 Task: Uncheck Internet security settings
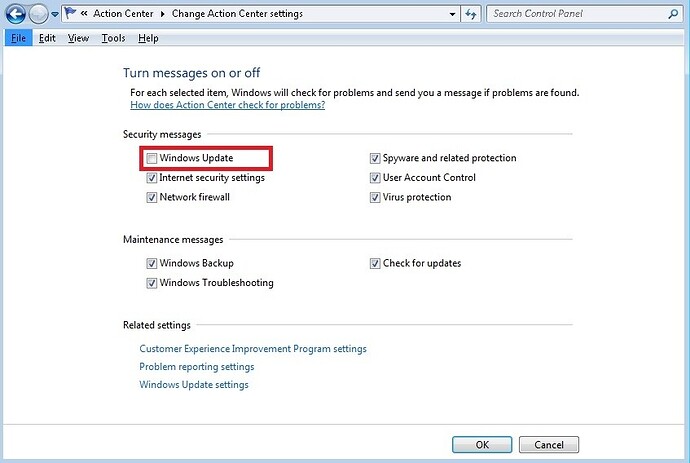151,178
